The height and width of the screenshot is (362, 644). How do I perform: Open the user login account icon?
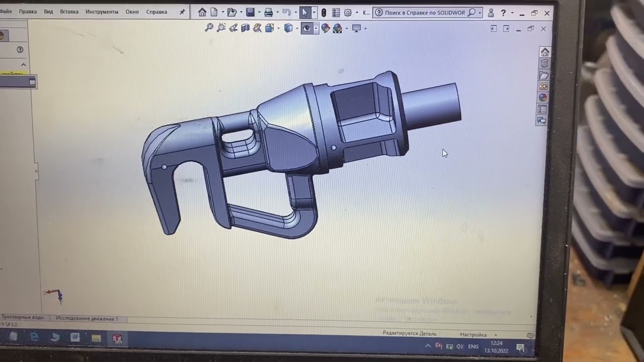[x=491, y=13]
